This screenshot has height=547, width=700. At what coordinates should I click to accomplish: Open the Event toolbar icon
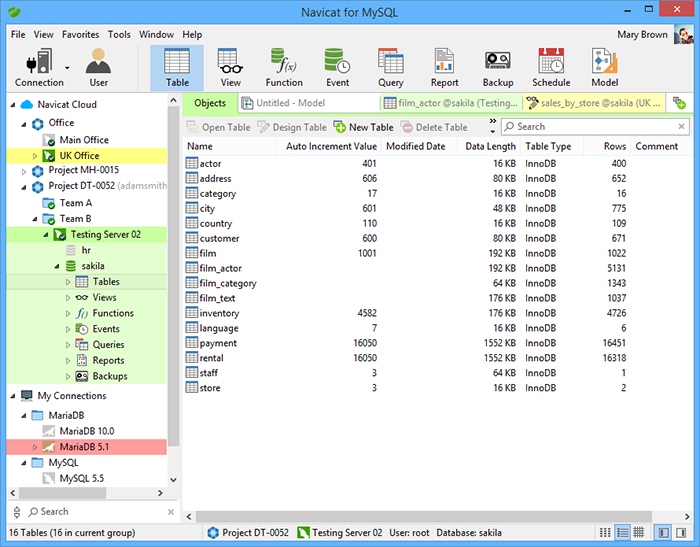pos(338,68)
